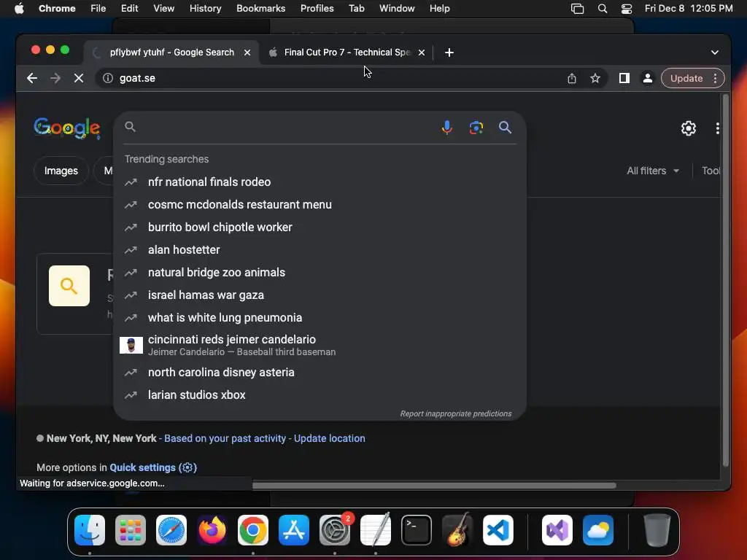The width and height of the screenshot is (747, 560).
Task: Bookmark this tab with the star icon
Action: click(x=595, y=78)
